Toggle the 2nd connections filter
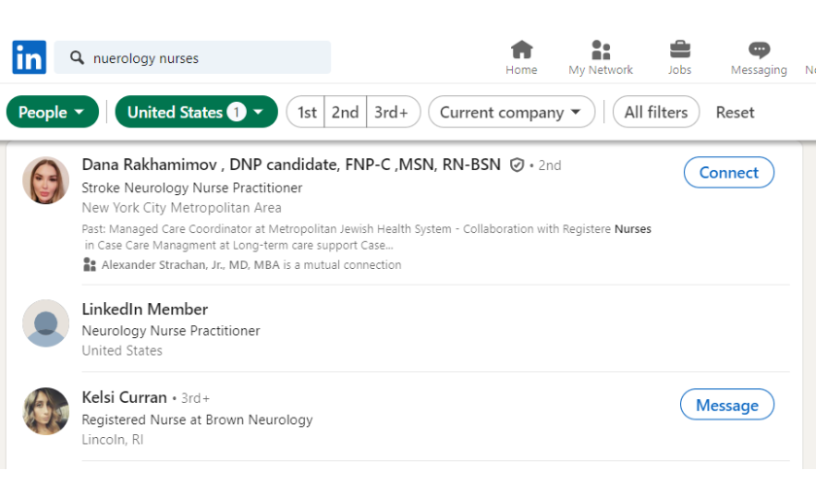The height and width of the screenshot is (504, 816). point(345,112)
